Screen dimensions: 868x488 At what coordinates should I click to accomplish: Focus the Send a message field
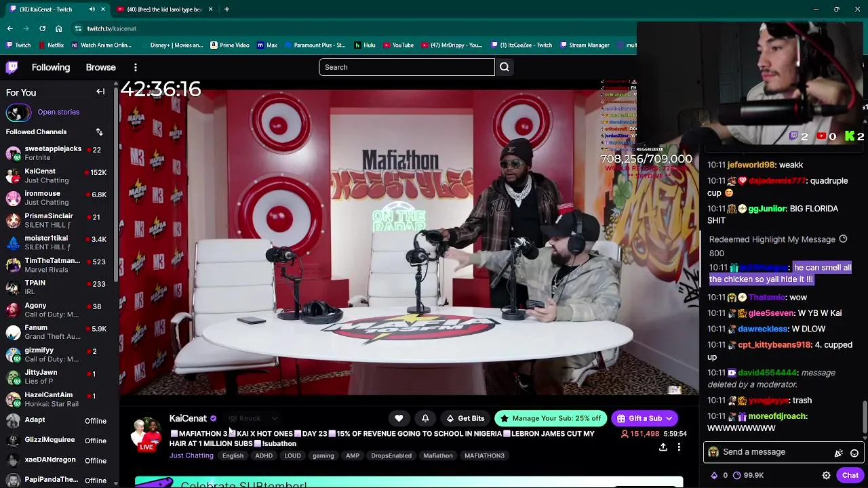(773, 452)
